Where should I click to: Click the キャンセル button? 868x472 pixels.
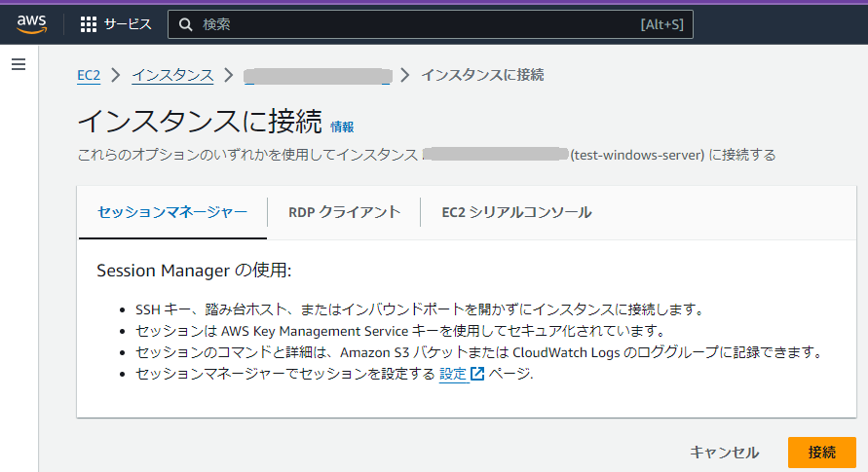[x=724, y=453]
